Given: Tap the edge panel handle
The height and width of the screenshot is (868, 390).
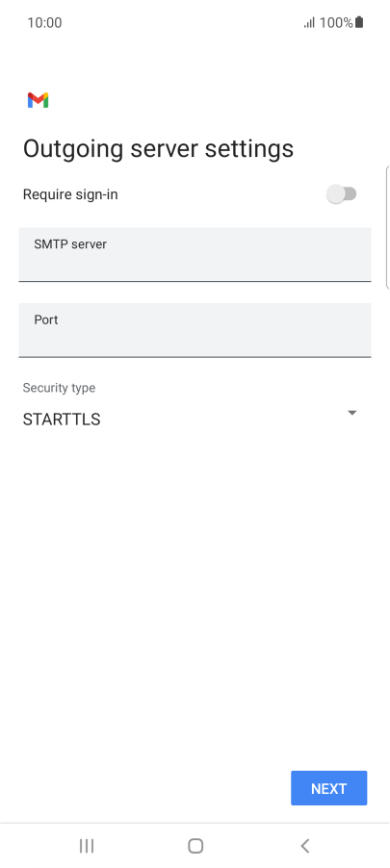Looking at the screenshot, I should point(387,227).
